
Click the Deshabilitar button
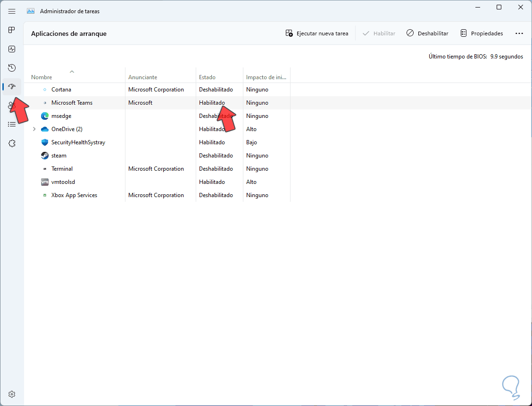(427, 33)
